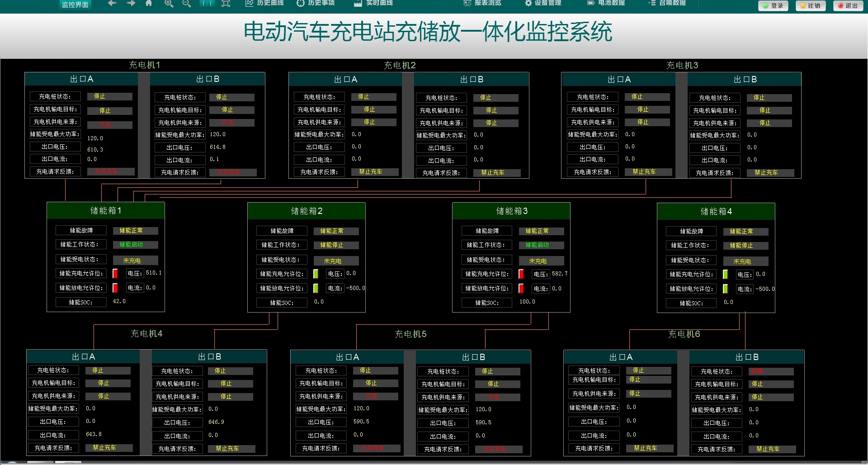868x465 pixels.
Task: Click the 设备管理 gear icon
Action: 528,4
